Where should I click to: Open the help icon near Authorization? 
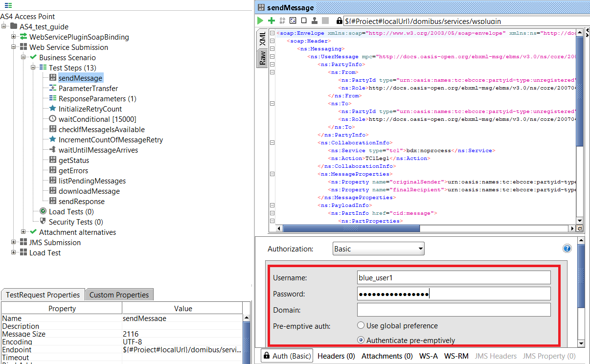[x=567, y=249]
